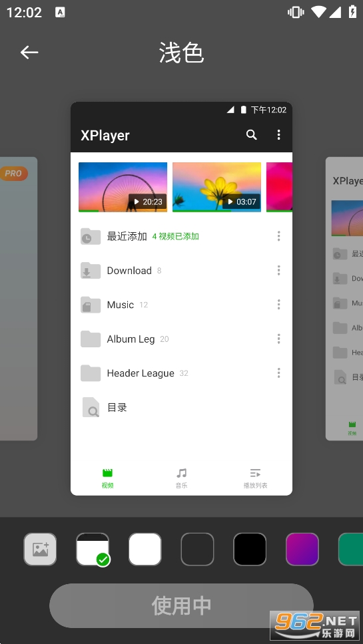
Task: Click the Album Leg folder icon
Action: pos(91,339)
